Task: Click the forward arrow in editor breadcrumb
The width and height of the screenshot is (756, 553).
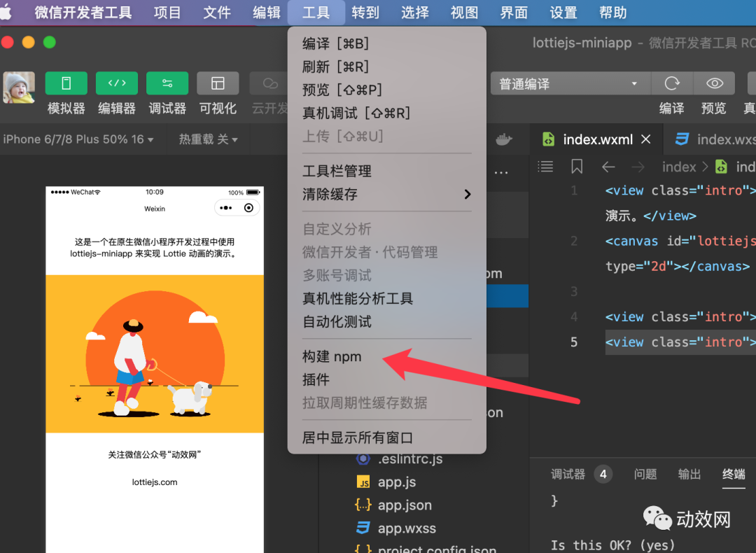Action: [x=638, y=167]
